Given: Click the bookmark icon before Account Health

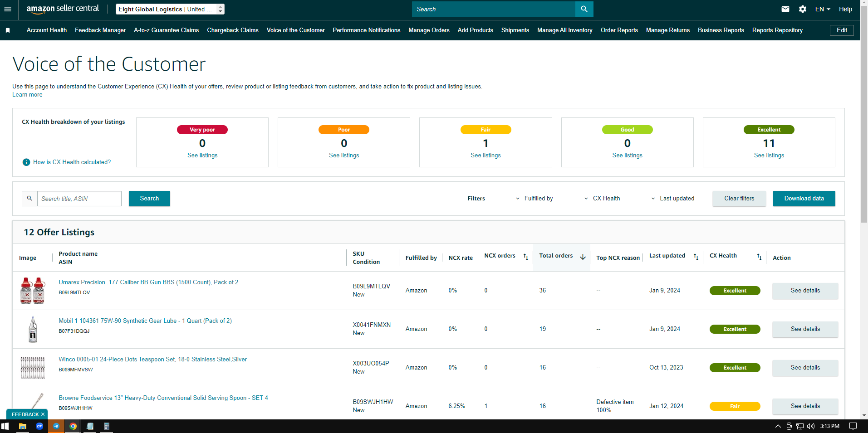Looking at the screenshot, I should point(8,30).
